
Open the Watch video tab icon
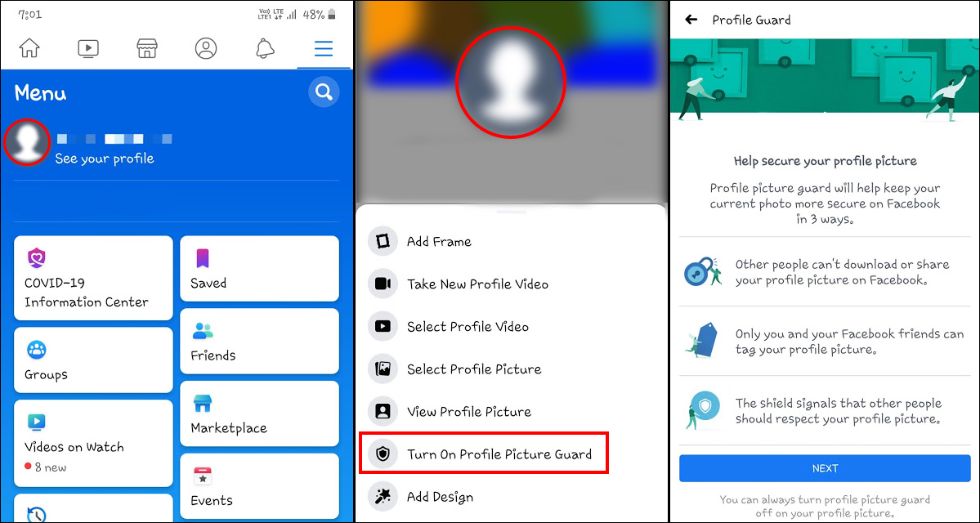coord(88,48)
